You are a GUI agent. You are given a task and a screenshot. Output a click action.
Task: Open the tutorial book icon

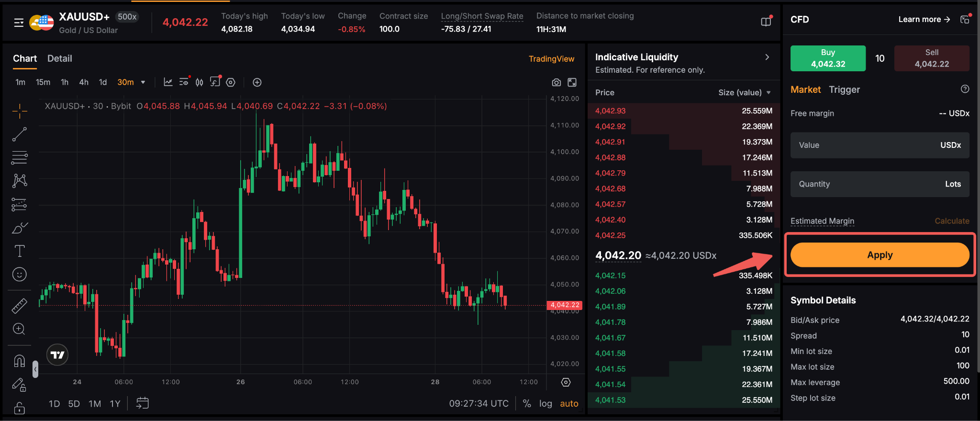766,22
